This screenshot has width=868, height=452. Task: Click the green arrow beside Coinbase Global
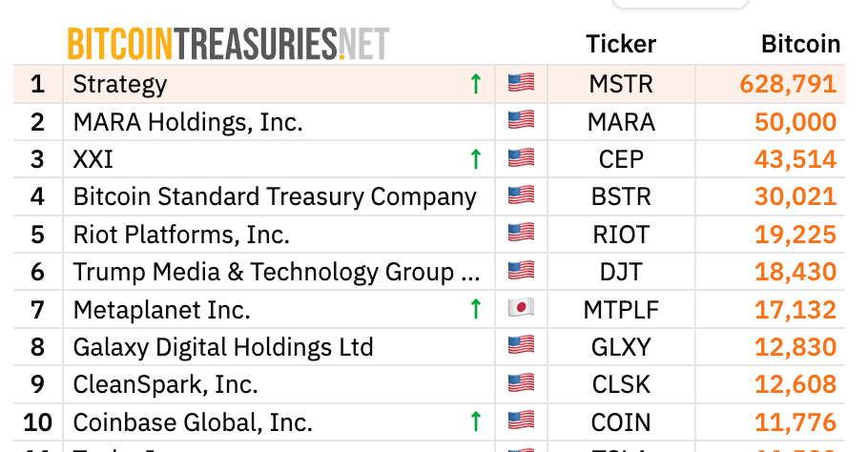click(476, 421)
